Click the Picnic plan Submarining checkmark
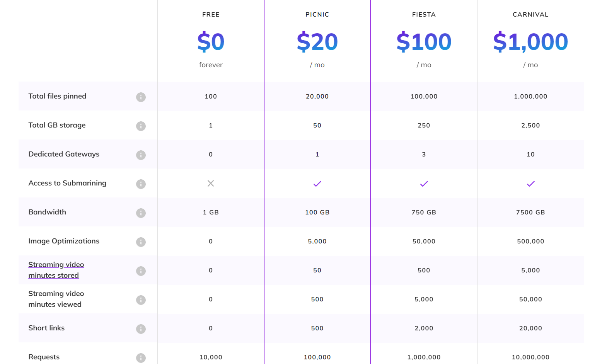 (317, 184)
